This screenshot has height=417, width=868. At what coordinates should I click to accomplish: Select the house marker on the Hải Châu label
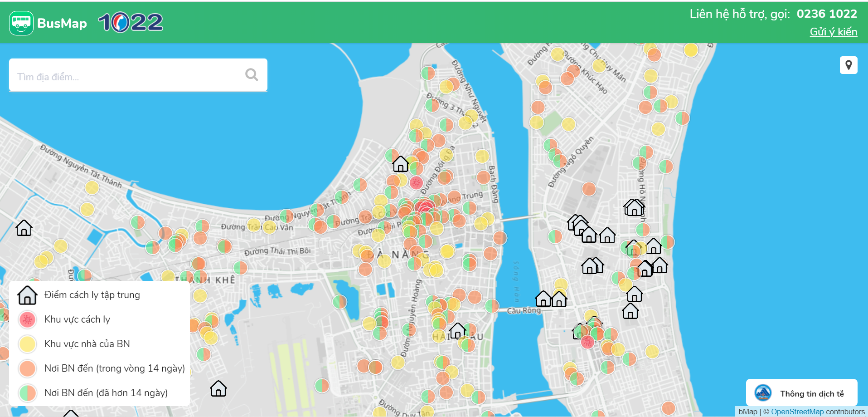pos(458,330)
